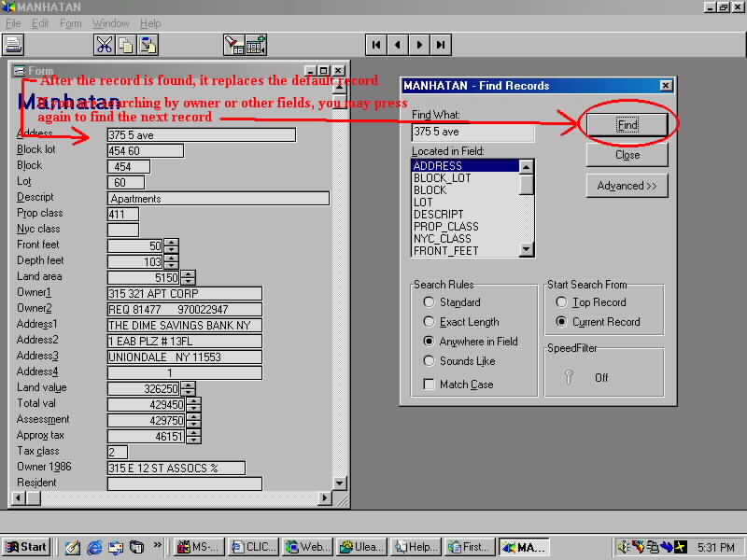Select the Standard search rule
The image size is (747, 560).
click(x=429, y=302)
